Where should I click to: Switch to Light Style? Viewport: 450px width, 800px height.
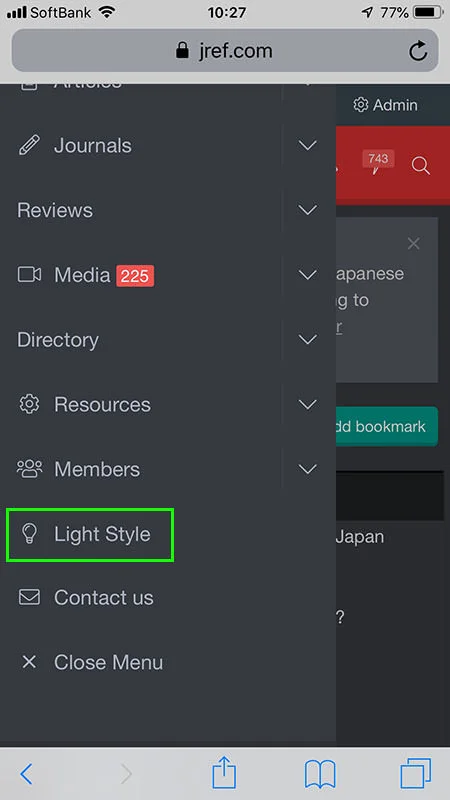[x=103, y=535]
